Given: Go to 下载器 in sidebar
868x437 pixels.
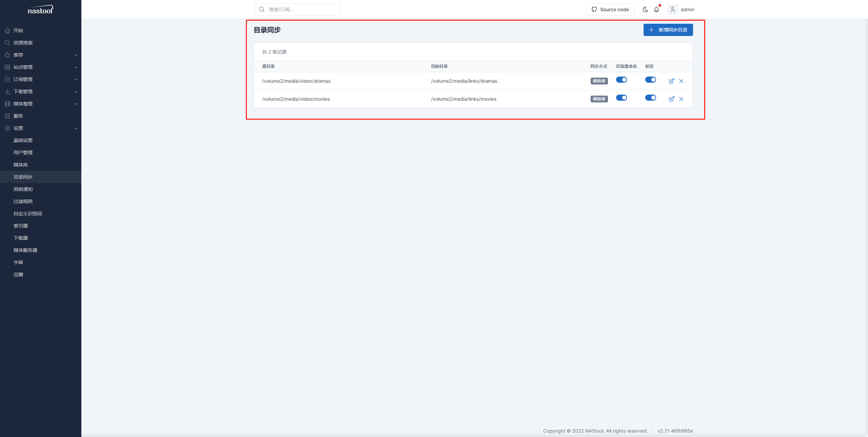Looking at the screenshot, I should click(x=21, y=238).
